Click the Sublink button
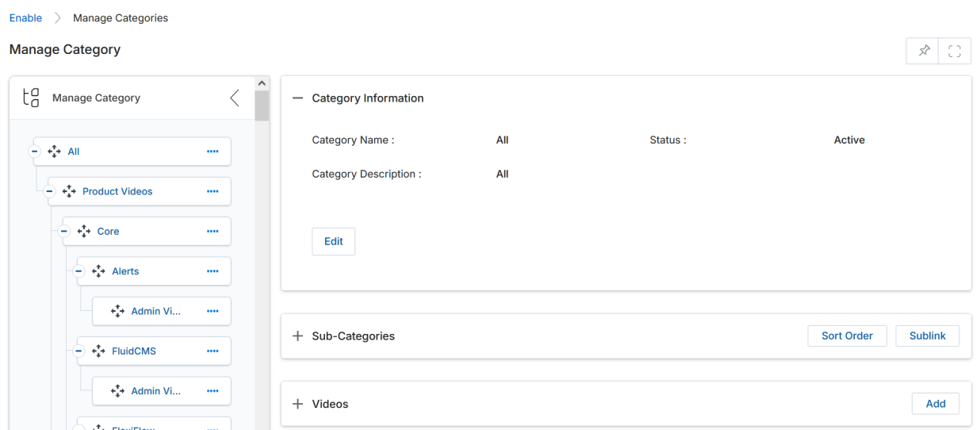This screenshot has height=430, width=980. [928, 336]
